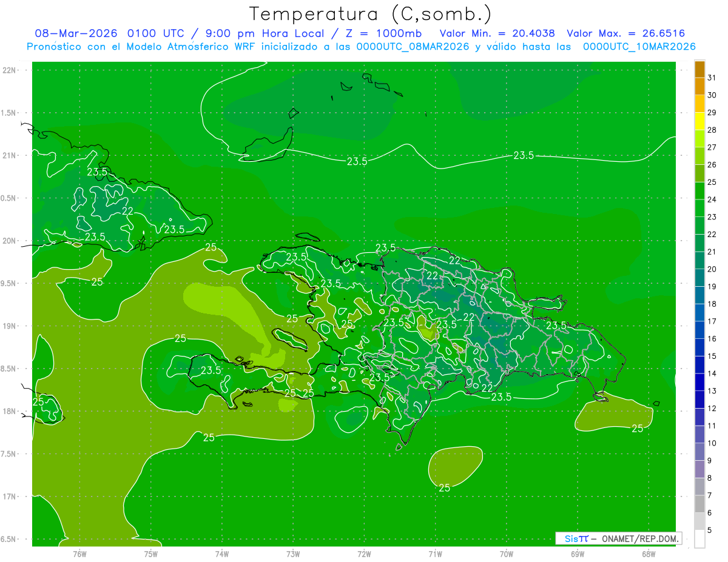Click the legend scale label '22'

(712, 235)
